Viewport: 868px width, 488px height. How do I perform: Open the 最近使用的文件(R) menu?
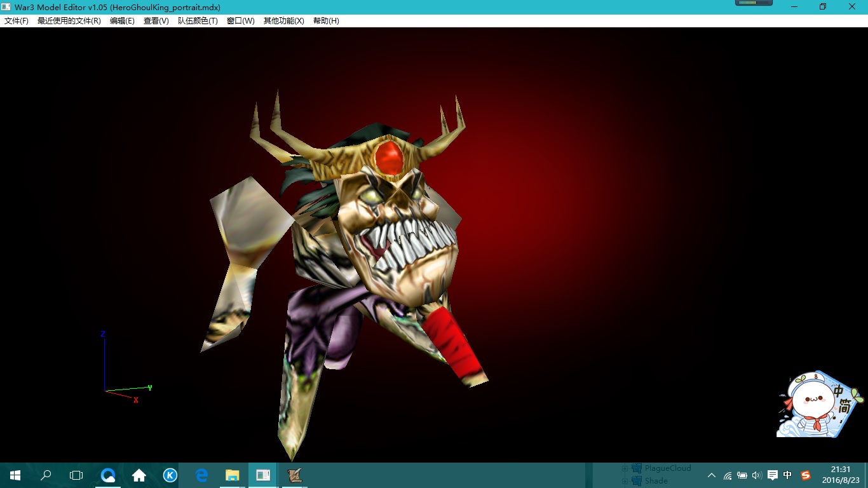[69, 21]
